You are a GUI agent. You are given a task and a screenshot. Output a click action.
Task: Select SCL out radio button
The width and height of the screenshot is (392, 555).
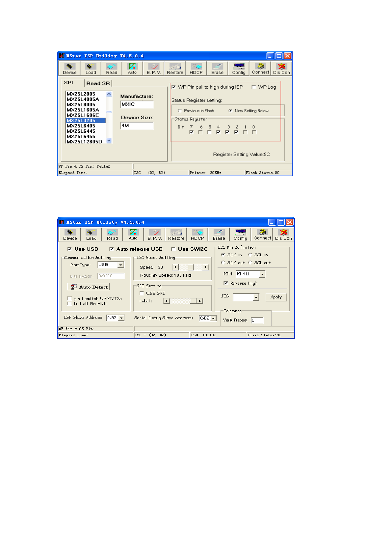point(250,263)
